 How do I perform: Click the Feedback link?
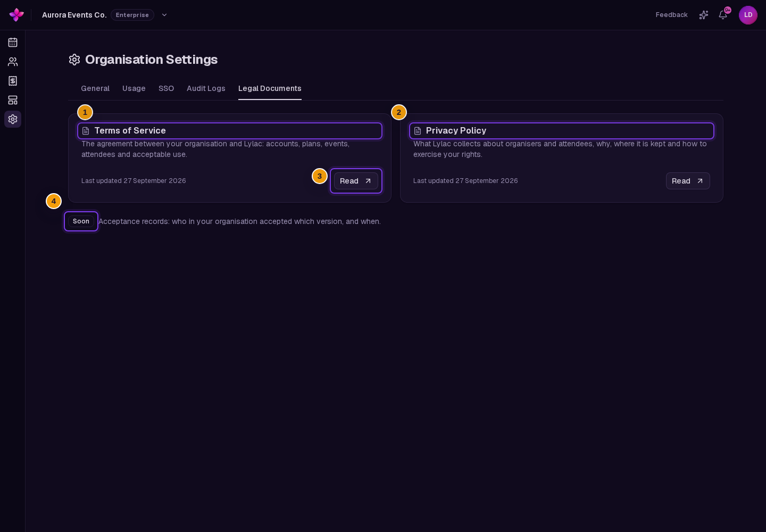pos(672,15)
